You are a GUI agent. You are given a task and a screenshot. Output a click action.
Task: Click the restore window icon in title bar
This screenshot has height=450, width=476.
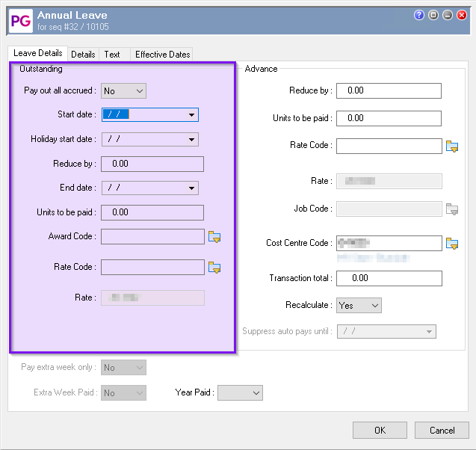tap(433, 15)
